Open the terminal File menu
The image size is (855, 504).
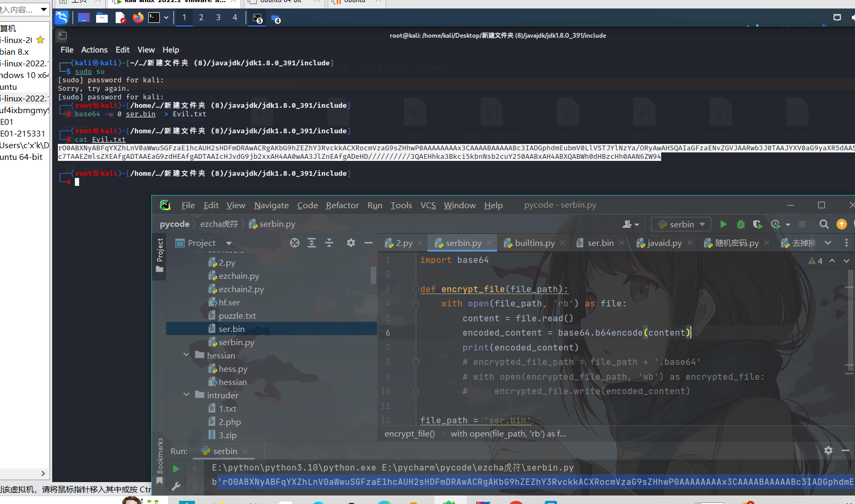point(67,50)
